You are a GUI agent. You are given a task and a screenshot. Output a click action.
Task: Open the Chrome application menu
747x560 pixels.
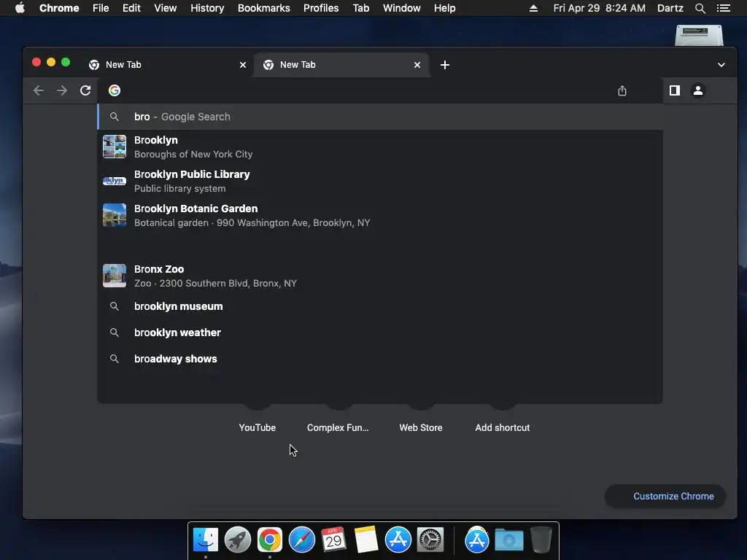[x=59, y=8]
